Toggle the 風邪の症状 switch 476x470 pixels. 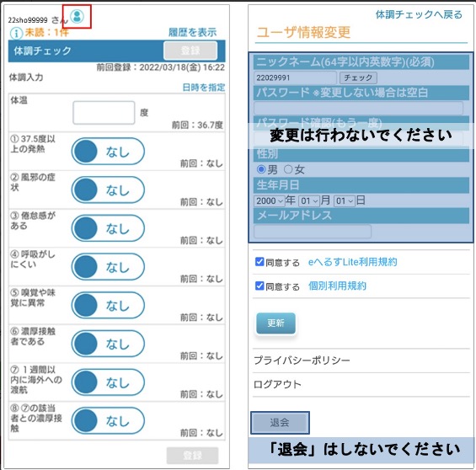coord(108,190)
